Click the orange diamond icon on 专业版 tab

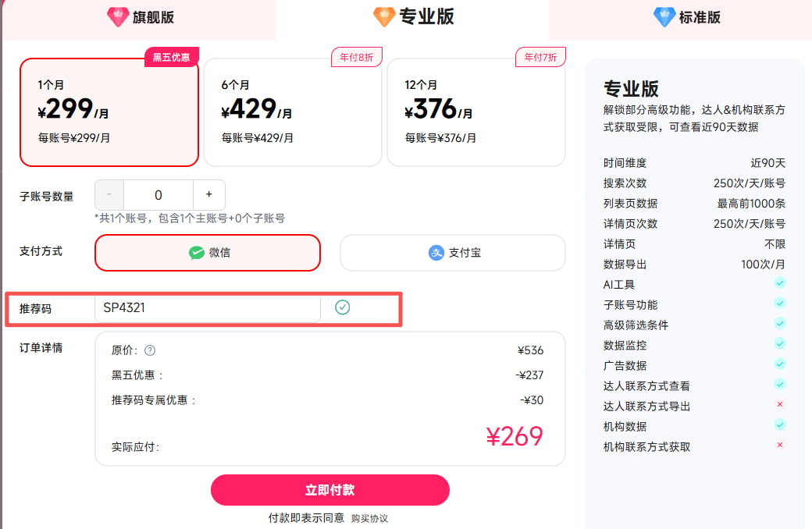pyautogui.click(x=383, y=16)
